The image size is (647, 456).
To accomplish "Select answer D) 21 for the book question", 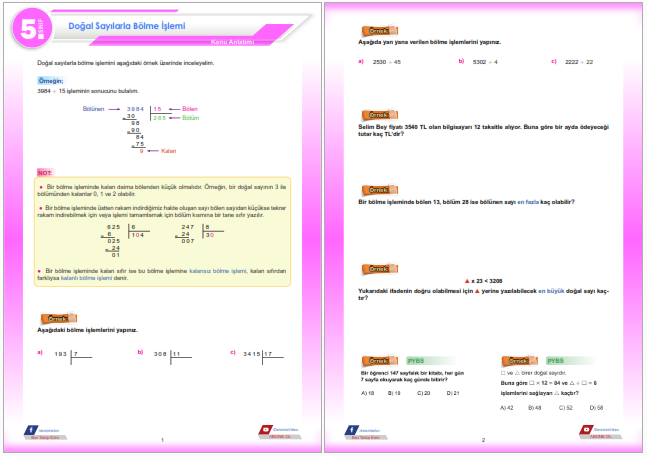I will [453, 393].
